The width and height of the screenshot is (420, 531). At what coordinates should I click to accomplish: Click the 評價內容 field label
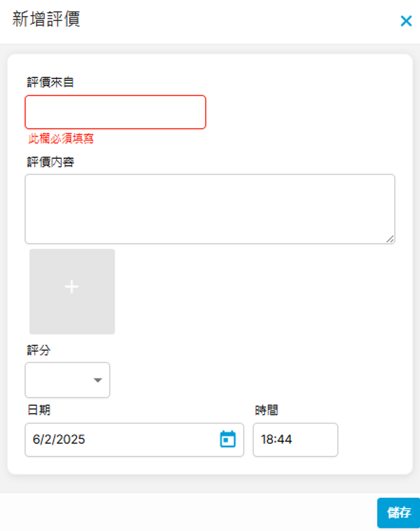pos(50,162)
